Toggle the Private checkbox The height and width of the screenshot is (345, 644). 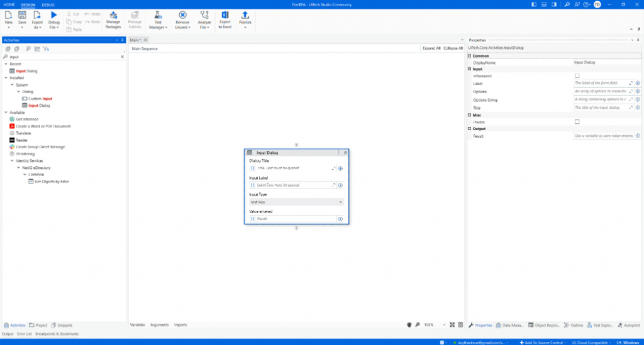point(577,122)
